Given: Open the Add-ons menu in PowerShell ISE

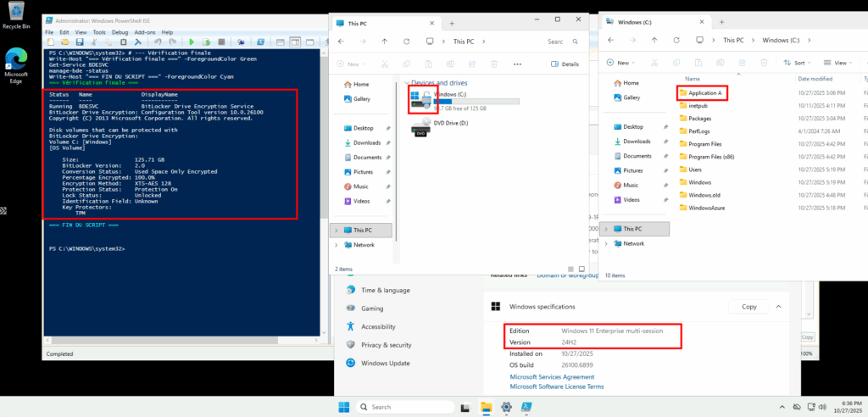Looking at the screenshot, I should pos(145,31).
